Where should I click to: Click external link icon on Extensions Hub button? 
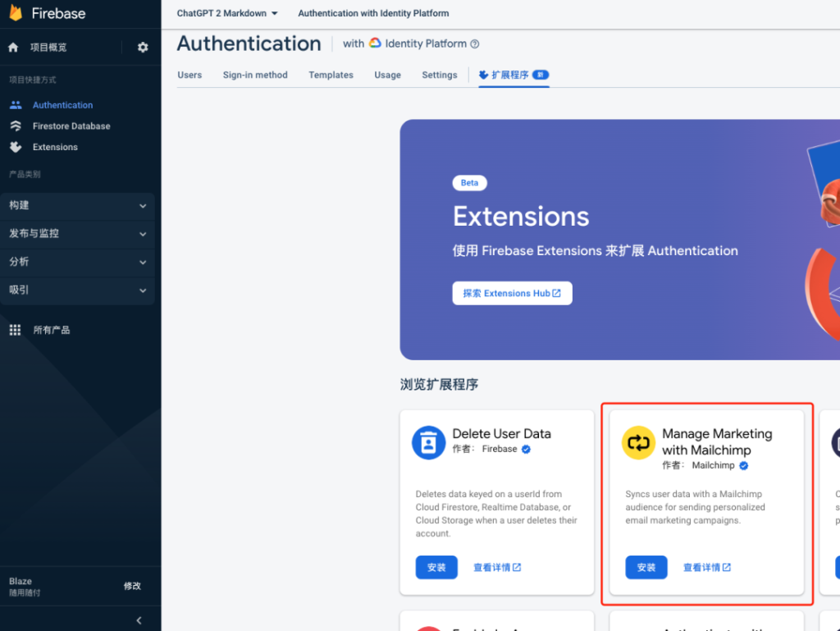(557, 293)
